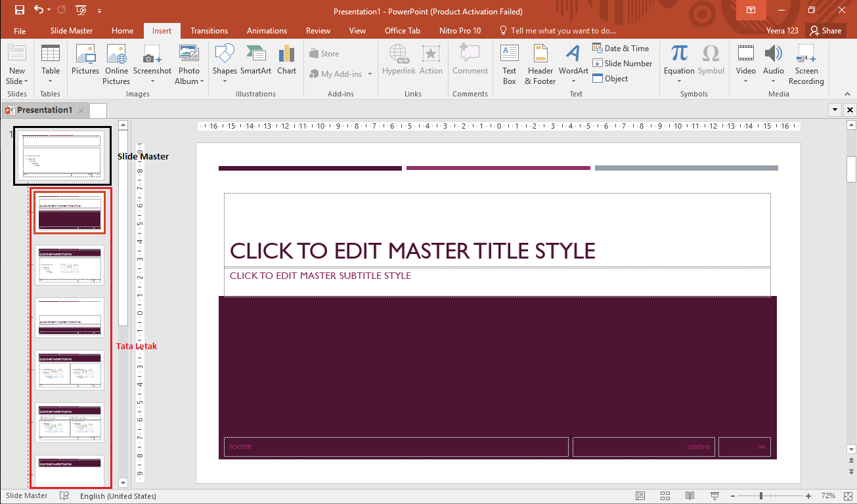The height and width of the screenshot is (504, 857).
Task: Toggle Slide Sorter view
Action: click(x=665, y=495)
